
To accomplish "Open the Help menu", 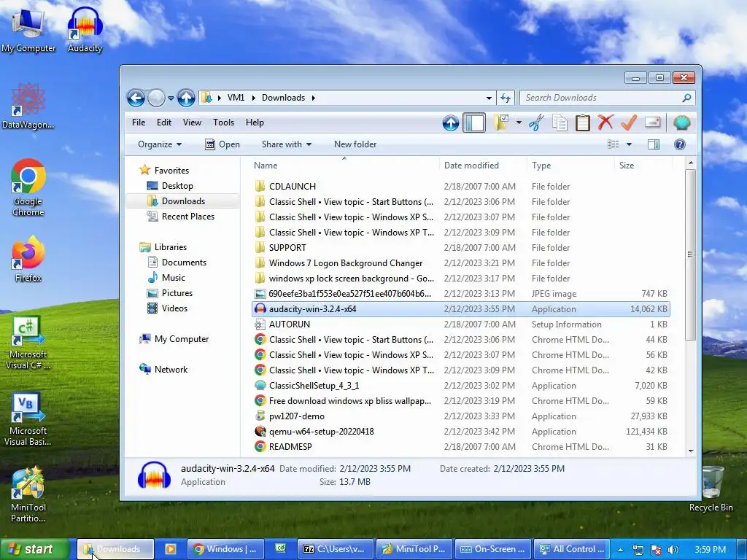I will [x=255, y=122].
